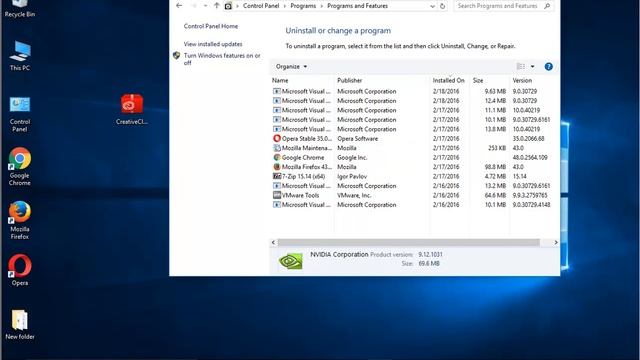Open the Control Panel desktop shortcut

tap(20, 114)
